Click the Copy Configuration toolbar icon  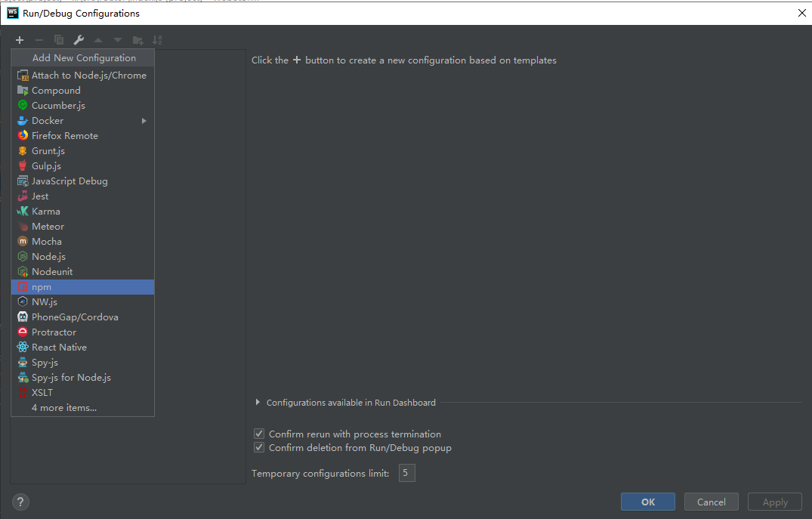pos(59,40)
